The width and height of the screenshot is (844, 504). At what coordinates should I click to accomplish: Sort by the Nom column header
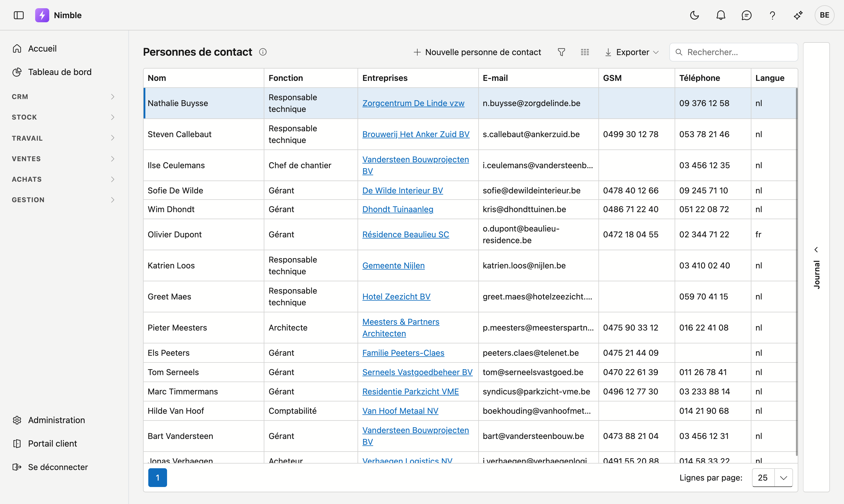(203, 78)
